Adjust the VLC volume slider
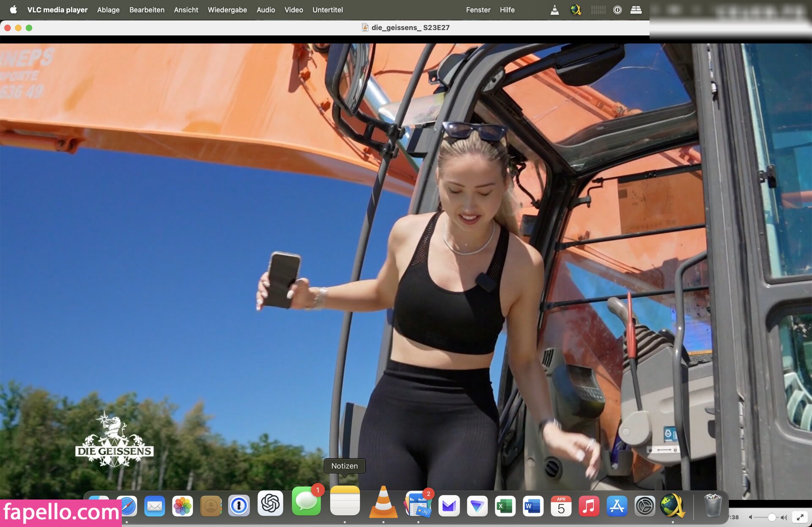 [x=771, y=517]
